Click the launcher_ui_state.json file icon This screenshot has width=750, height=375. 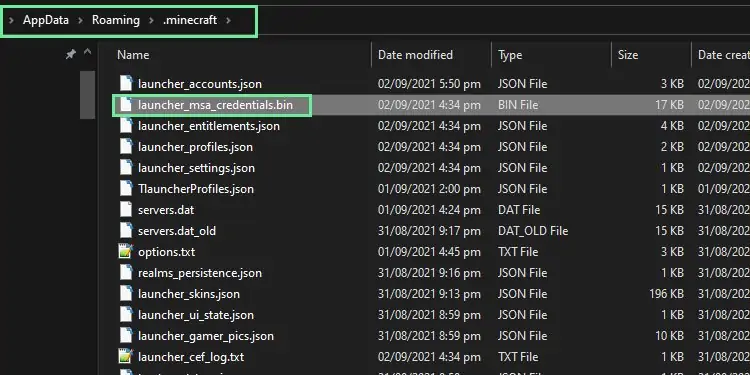click(126, 315)
